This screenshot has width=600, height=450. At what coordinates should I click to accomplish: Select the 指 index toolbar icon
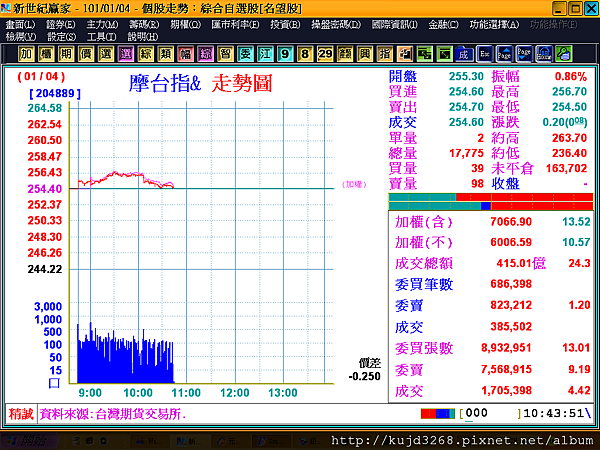tap(385, 54)
